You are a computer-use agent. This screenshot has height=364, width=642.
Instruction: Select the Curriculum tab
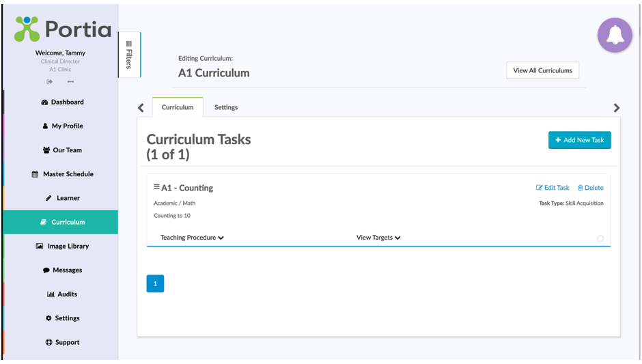click(178, 107)
